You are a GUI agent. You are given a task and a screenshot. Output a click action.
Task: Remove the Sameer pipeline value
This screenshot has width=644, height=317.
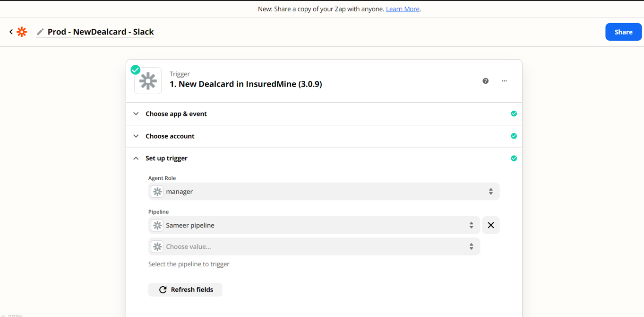click(491, 225)
